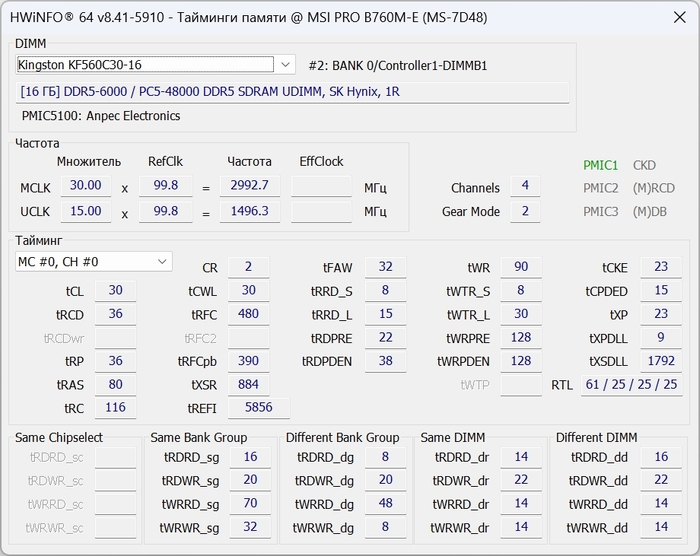Click the tRFC value 480 field
700x556 pixels.
248,314
